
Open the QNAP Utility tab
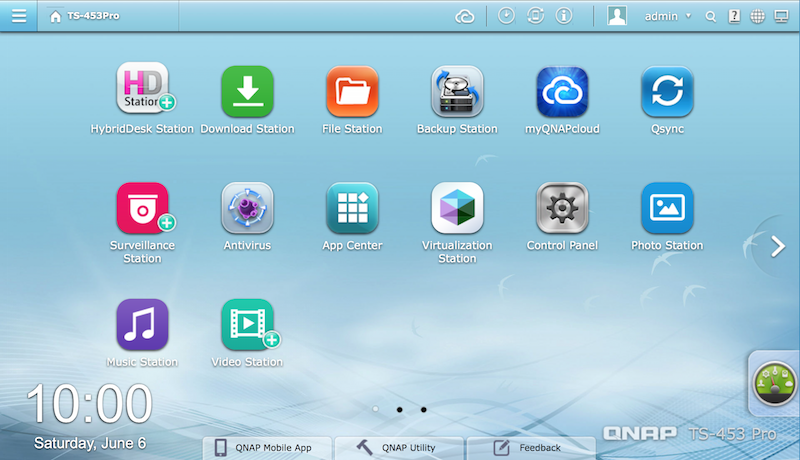point(399,448)
